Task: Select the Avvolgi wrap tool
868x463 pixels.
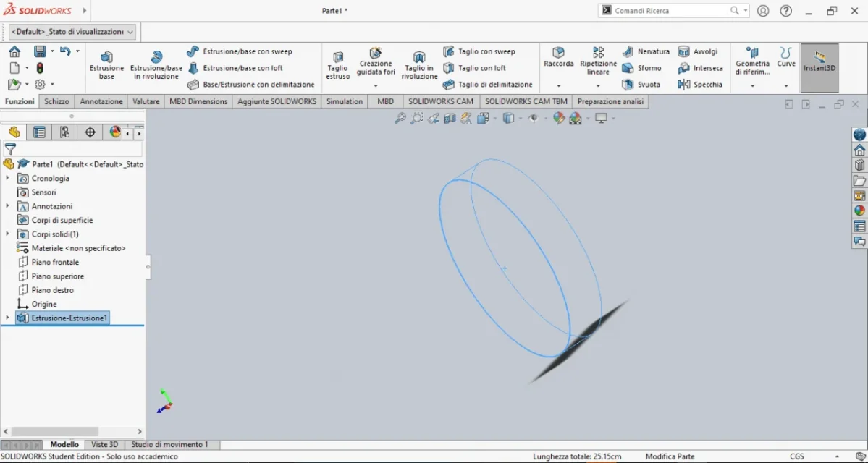Action: point(697,51)
